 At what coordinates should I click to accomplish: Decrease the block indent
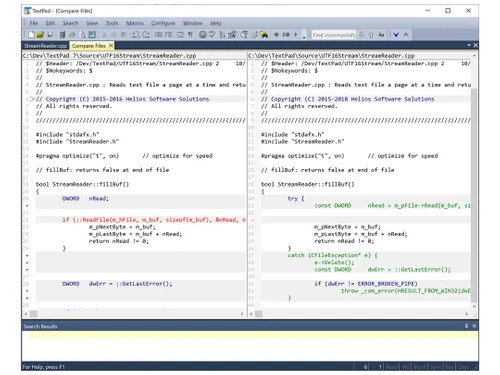point(158,35)
